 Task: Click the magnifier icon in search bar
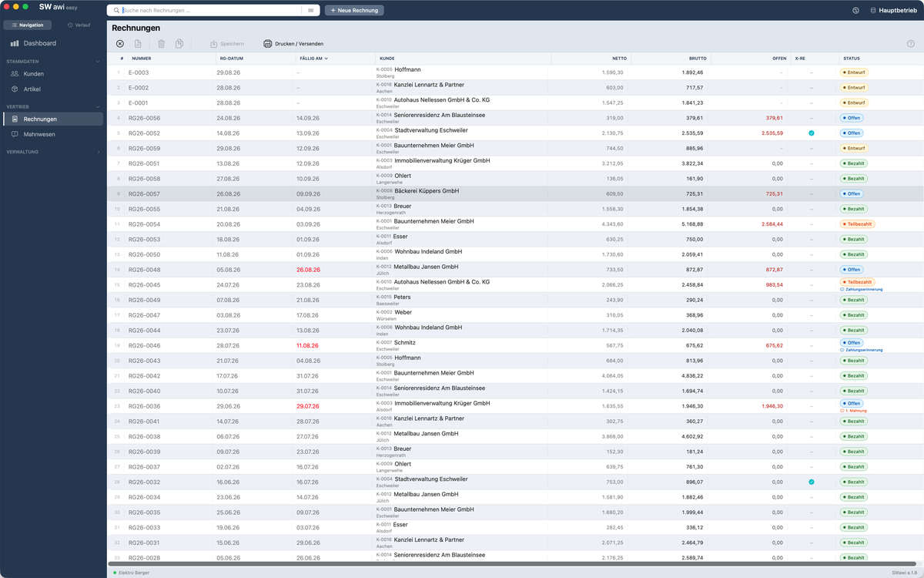[117, 11]
